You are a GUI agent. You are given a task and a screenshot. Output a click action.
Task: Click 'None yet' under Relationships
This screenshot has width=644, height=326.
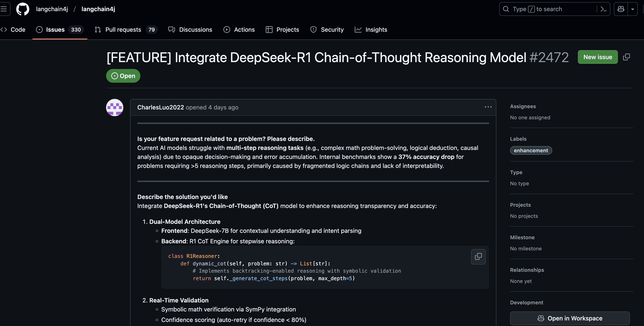521,281
